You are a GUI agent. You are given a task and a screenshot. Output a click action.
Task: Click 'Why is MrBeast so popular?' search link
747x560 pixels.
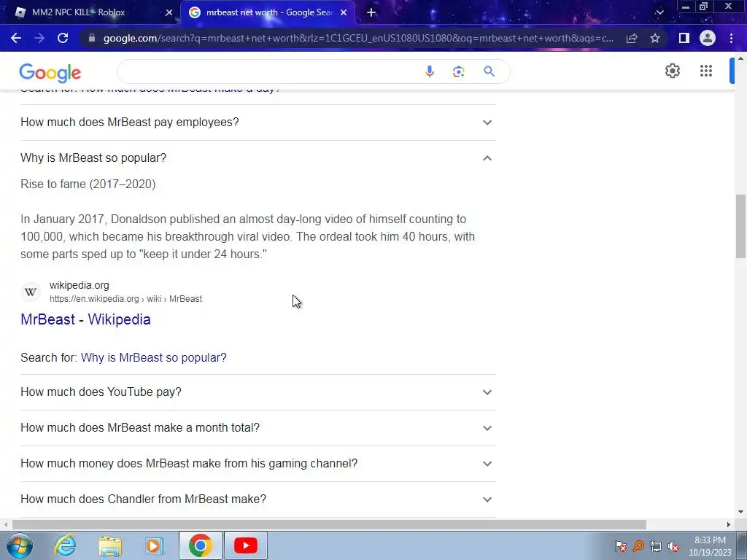click(153, 357)
